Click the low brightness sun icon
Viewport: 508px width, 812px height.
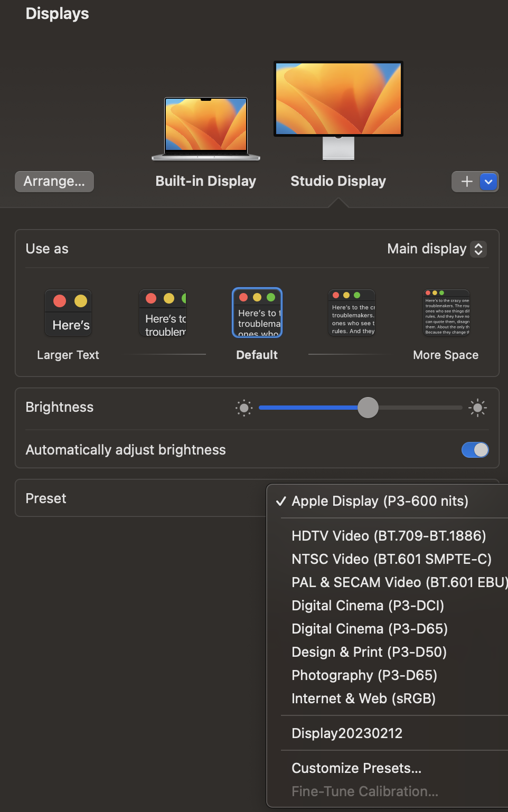click(x=244, y=408)
